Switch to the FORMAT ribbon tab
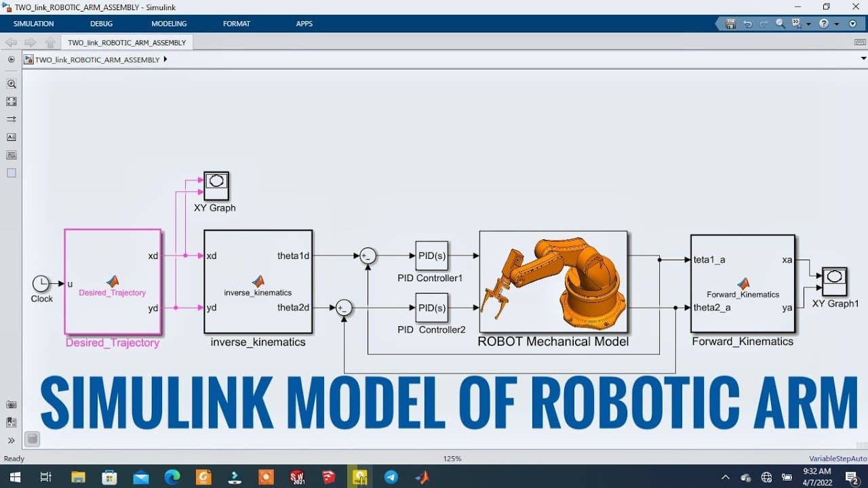Image resolution: width=868 pixels, height=488 pixels. [x=237, y=24]
